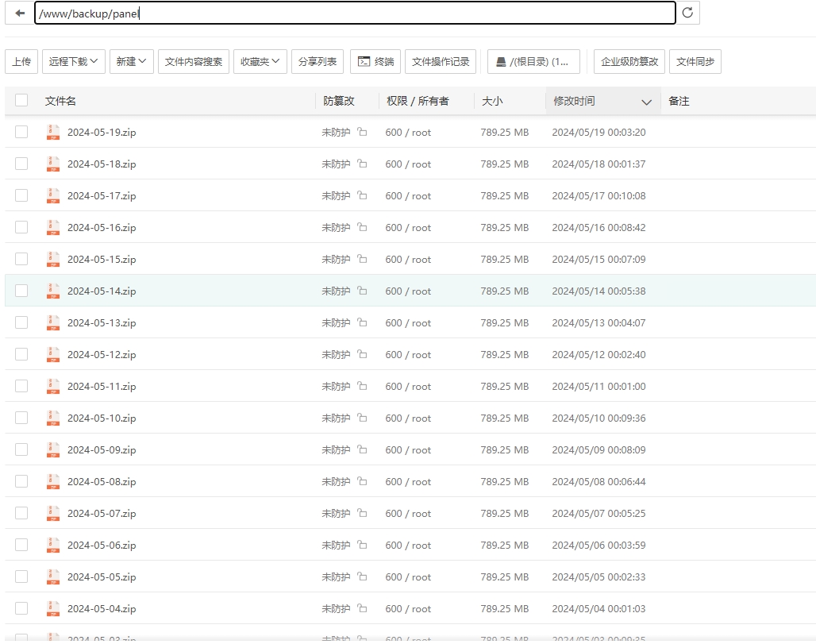
Task: Open file 2024-05-12.zip
Action: (102, 354)
